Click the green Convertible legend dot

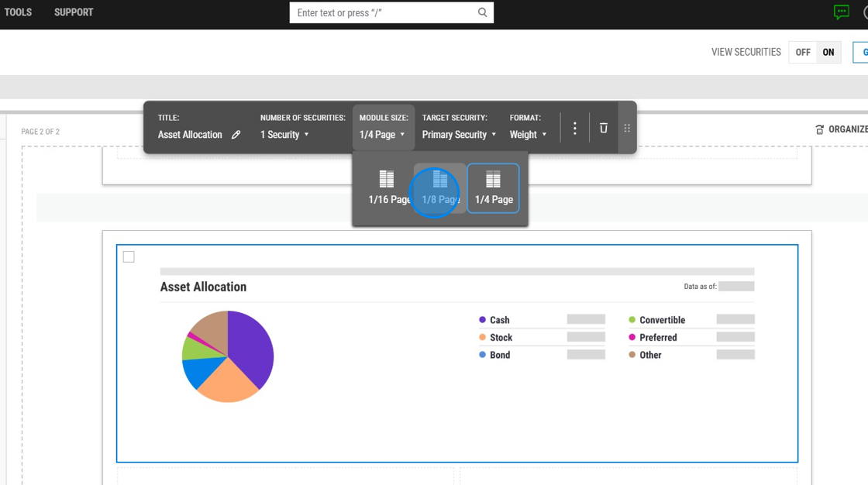click(x=632, y=320)
